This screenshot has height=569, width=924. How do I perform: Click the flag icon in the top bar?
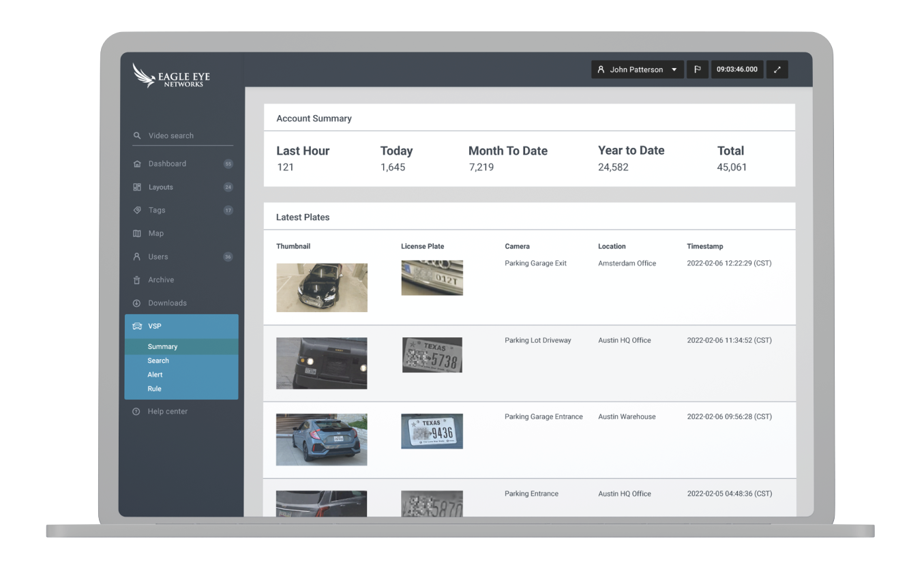pos(697,69)
